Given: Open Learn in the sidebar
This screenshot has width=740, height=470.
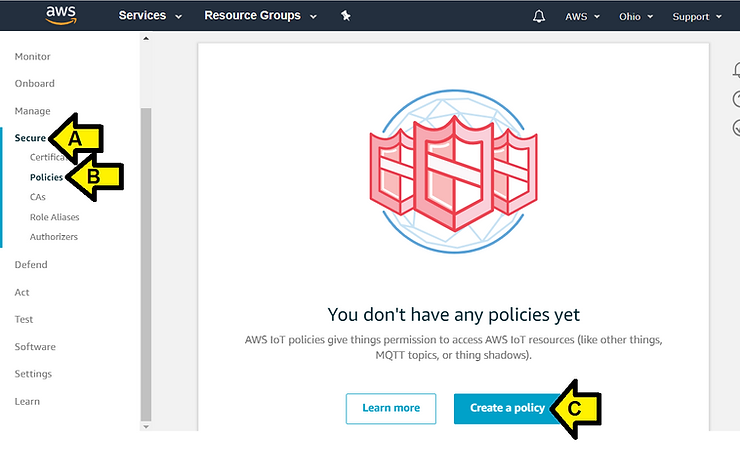Looking at the screenshot, I should point(27,402).
